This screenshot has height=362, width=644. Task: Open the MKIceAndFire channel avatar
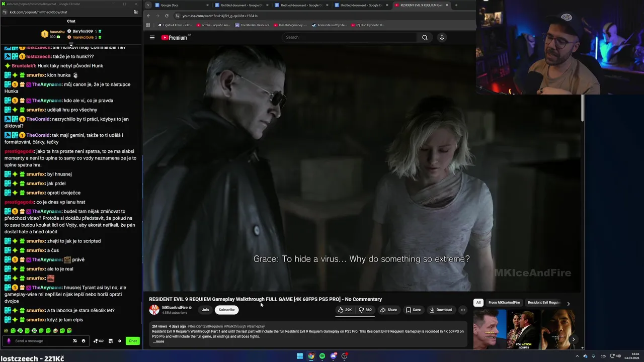[x=154, y=310]
